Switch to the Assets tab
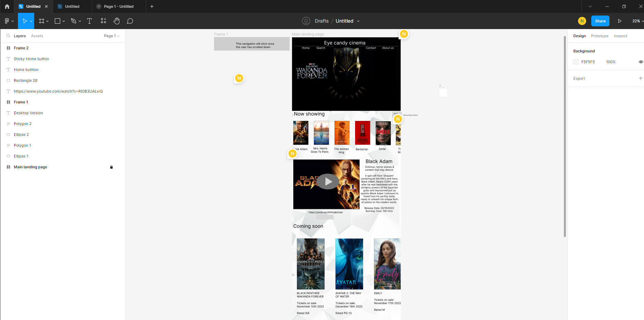 click(x=37, y=36)
